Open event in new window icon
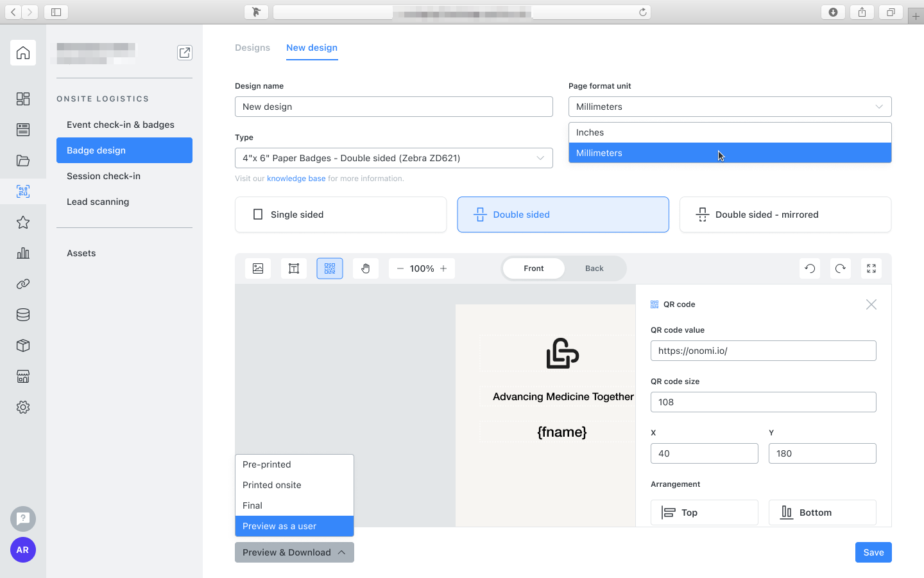This screenshot has height=578, width=924. pos(185,53)
